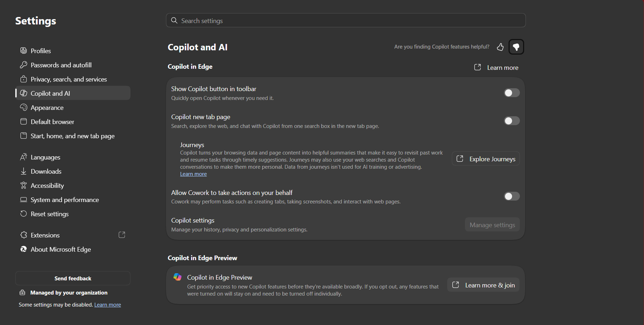Click Learn more link under Journeys
Image resolution: width=644 pixels, height=325 pixels.
pos(193,174)
